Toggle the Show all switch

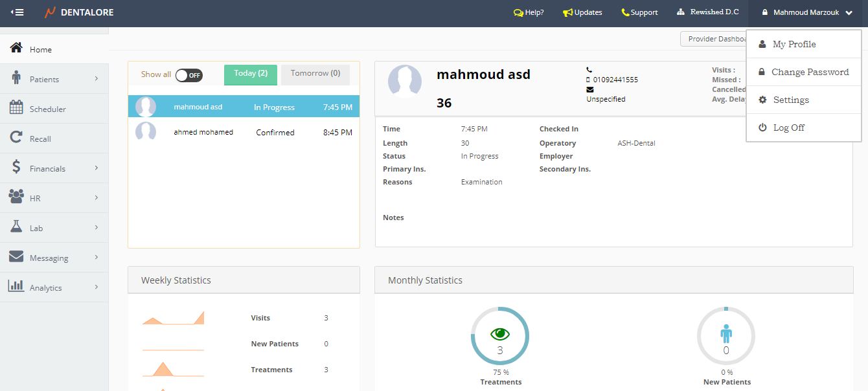(188, 75)
